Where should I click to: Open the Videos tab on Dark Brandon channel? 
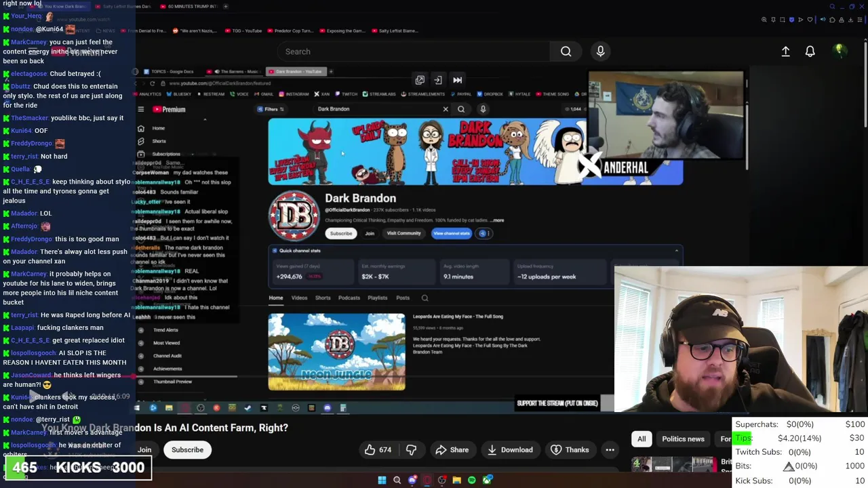coord(299,298)
